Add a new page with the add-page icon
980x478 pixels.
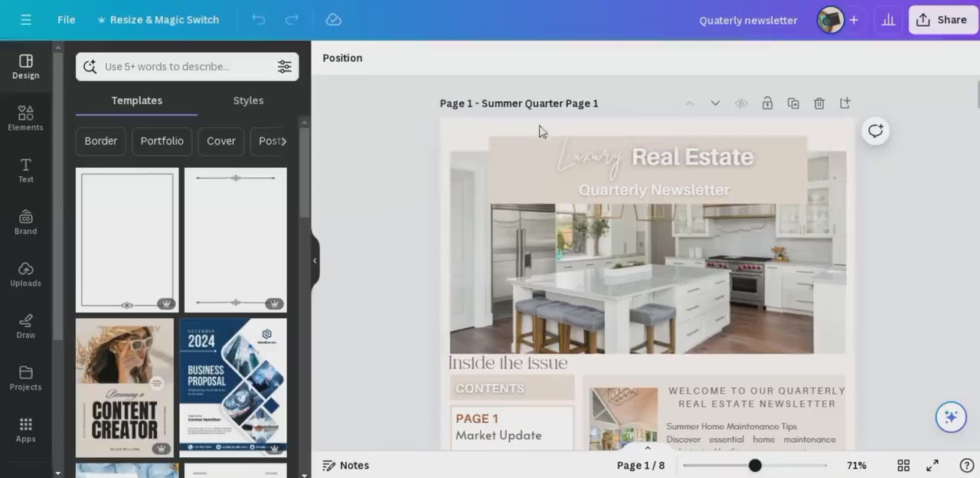pos(845,103)
